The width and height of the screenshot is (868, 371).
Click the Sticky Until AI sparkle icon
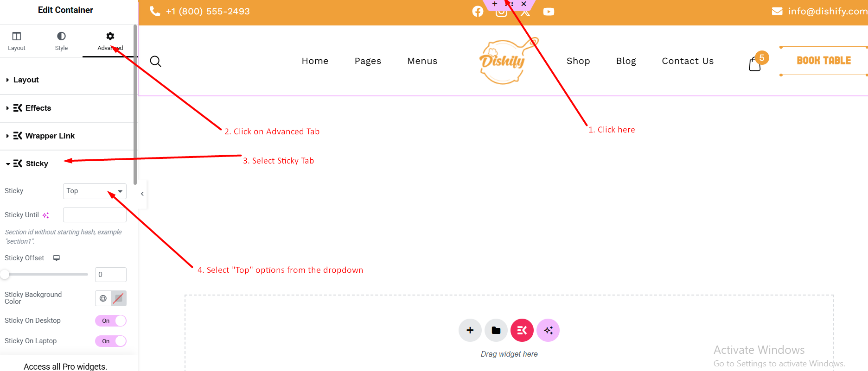point(45,215)
